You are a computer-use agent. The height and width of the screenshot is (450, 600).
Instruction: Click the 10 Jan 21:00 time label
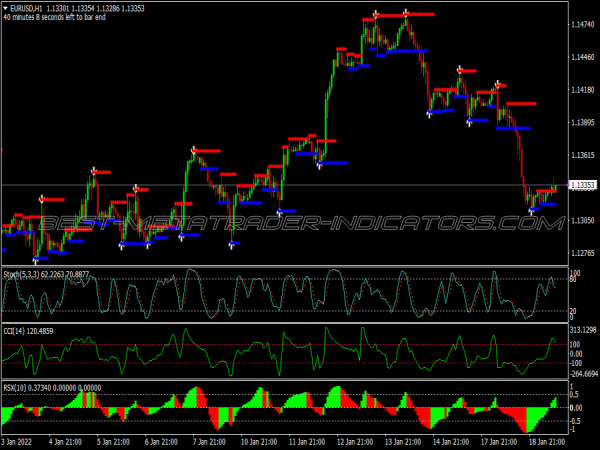pos(259,442)
